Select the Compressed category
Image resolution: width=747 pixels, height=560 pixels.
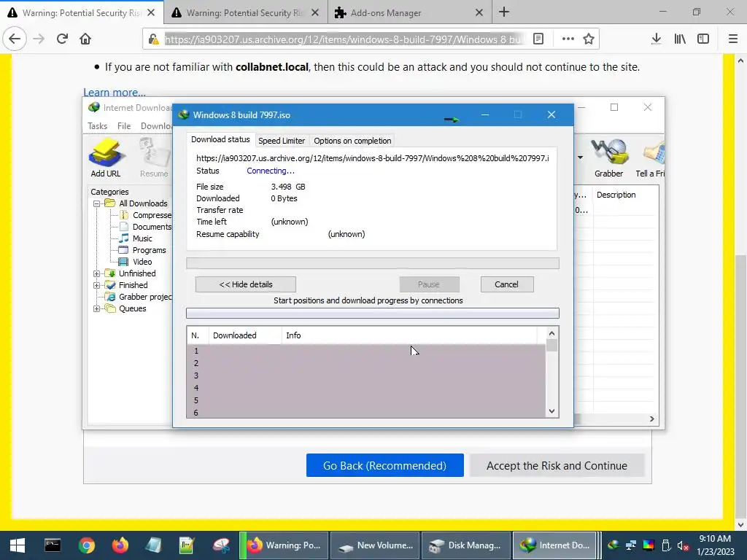coord(152,215)
